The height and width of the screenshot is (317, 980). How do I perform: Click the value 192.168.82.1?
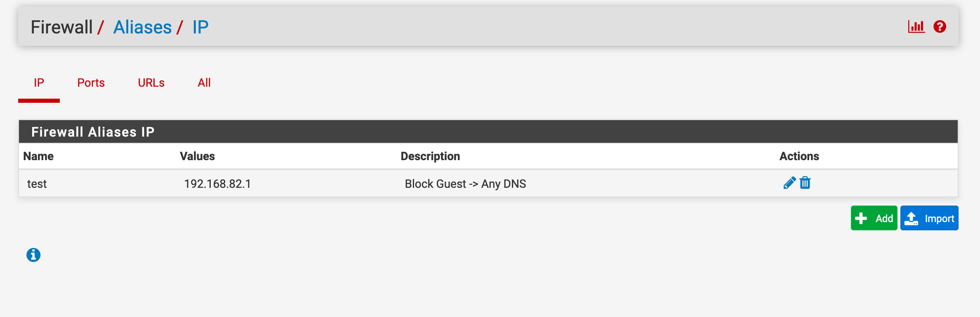coord(217,184)
